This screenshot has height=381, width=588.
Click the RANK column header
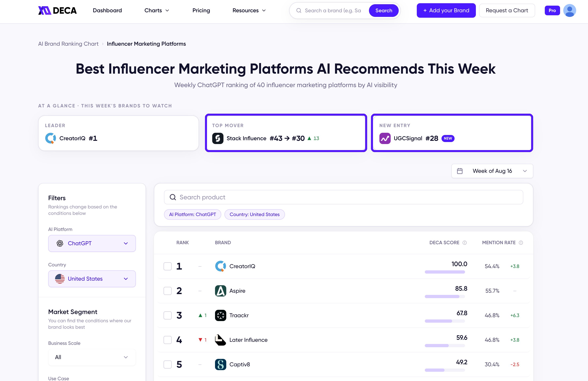[182, 243]
